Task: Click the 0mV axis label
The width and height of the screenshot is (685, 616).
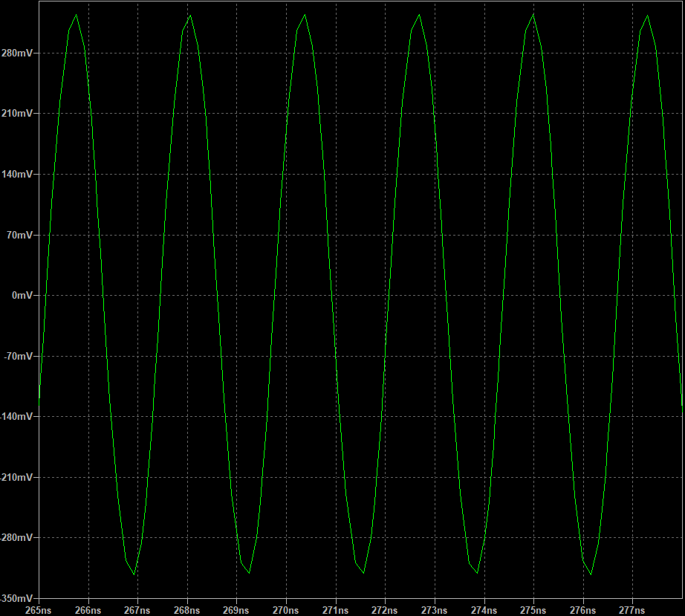Action: (x=22, y=296)
